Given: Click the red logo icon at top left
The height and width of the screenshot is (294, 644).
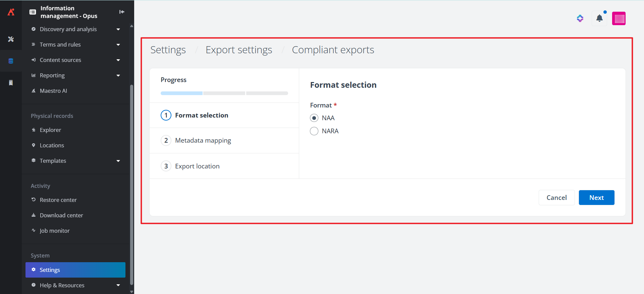Looking at the screenshot, I should click(x=11, y=12).
